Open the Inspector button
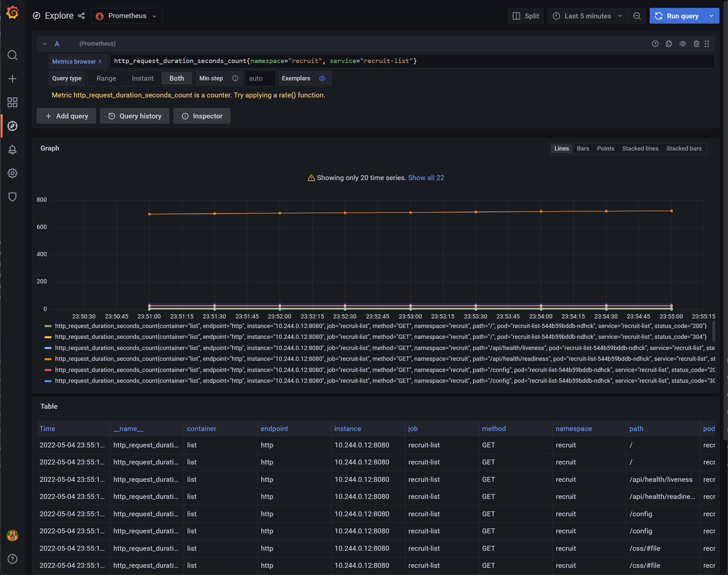Viewport: 728px width, 575px height. pyautogui.click(x=202, y=116)
